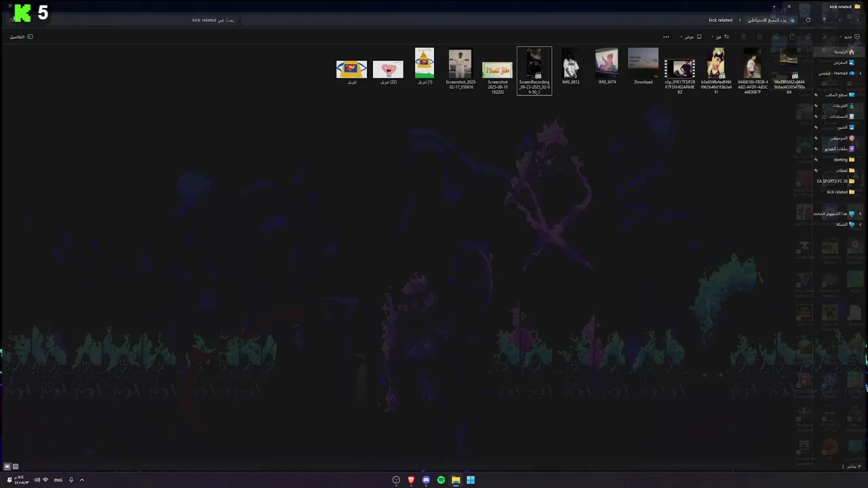The height and width of the screenshot is (488, 868).
Task: Click the Forward arrow navigation icon
Action: click(840, 20)
